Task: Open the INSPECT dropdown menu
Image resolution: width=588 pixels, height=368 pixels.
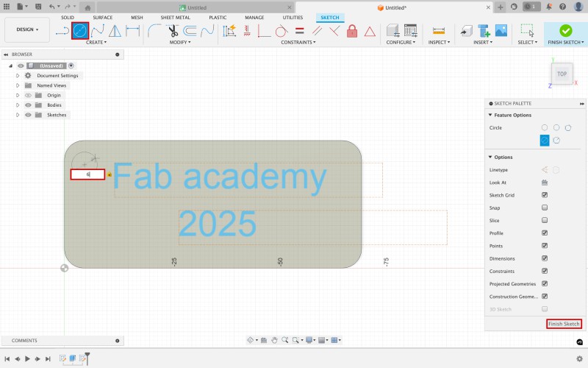Action: click(x=439, y=43)
